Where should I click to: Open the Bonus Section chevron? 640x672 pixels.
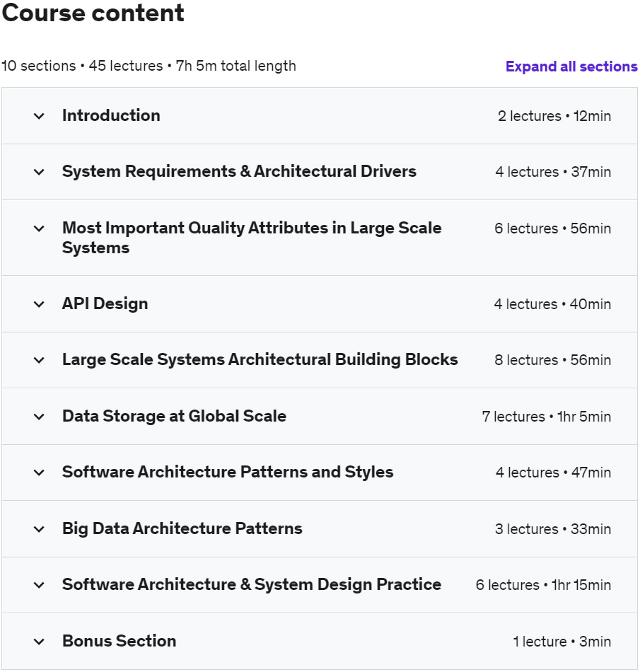click(39, 642)
